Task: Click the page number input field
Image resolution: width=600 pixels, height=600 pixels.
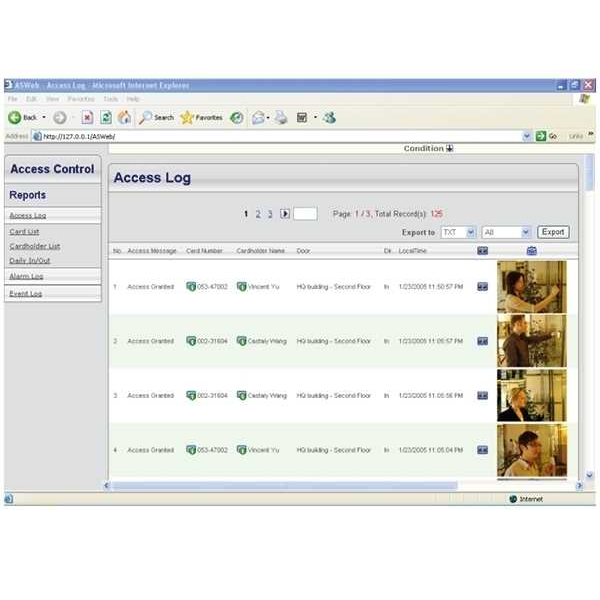Action: point(305,214)
